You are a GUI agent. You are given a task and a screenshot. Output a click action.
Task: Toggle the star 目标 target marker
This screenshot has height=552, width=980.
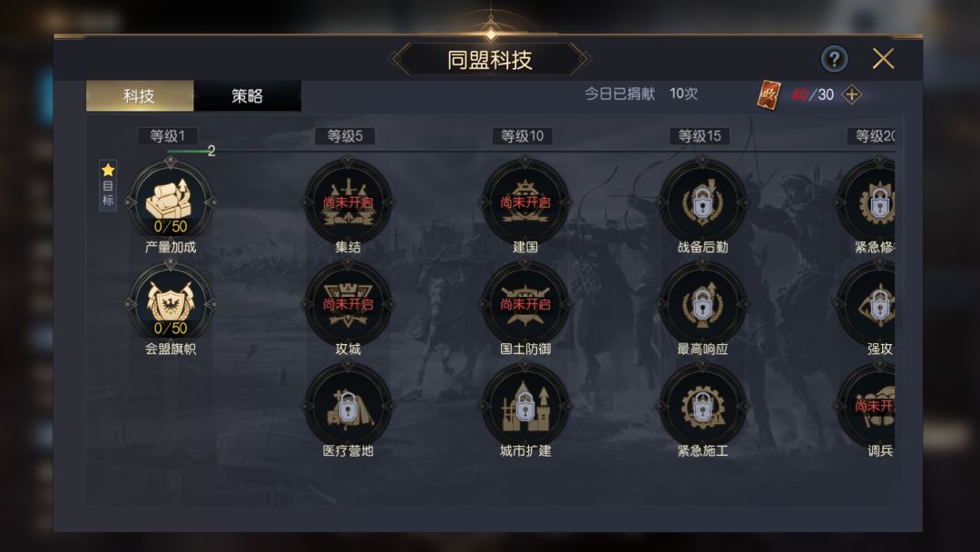[108, 186]
